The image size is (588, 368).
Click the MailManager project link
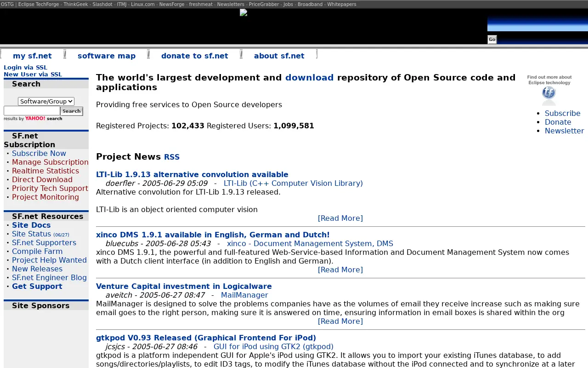244,295
